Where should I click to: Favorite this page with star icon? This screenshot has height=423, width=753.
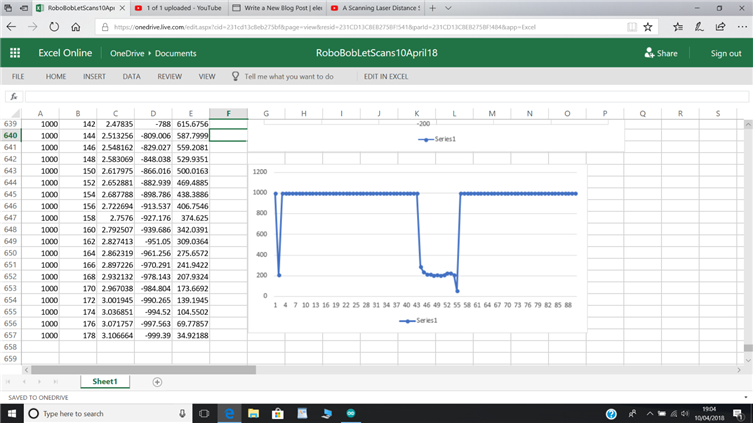[x=649, y=27]
